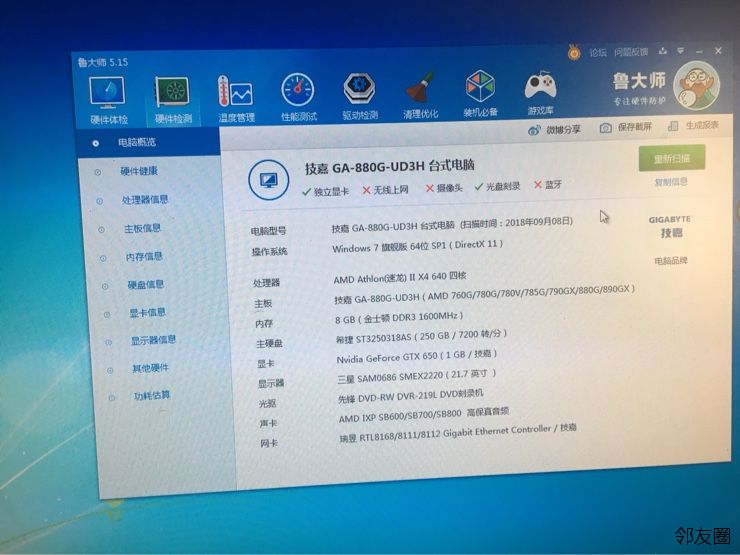Click the 无线上网 cross indicator
This screenshot has height=555, width=740.
coord(385,190)
